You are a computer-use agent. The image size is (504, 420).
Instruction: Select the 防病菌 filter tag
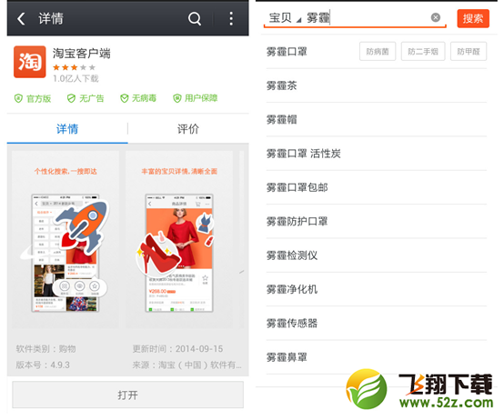tap(378, 52)
